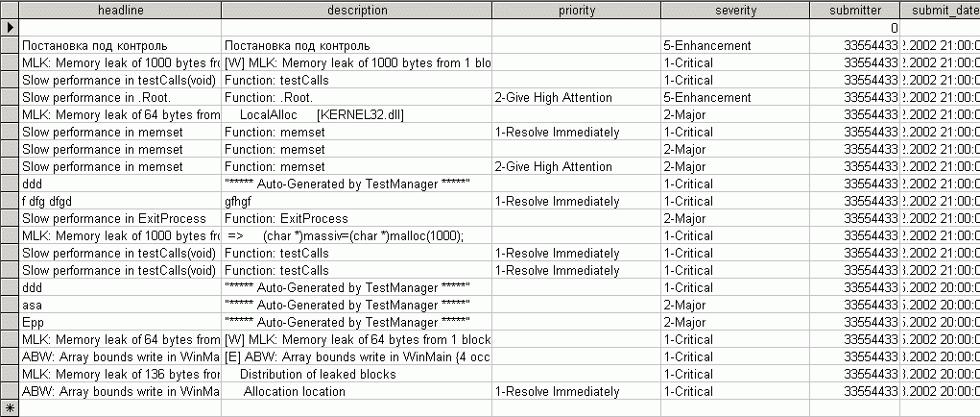Select the "Distribution of leaked blocks" cell
Image resolution: width=980 pixels, height=417 pixels.
[x=356, y=374]
